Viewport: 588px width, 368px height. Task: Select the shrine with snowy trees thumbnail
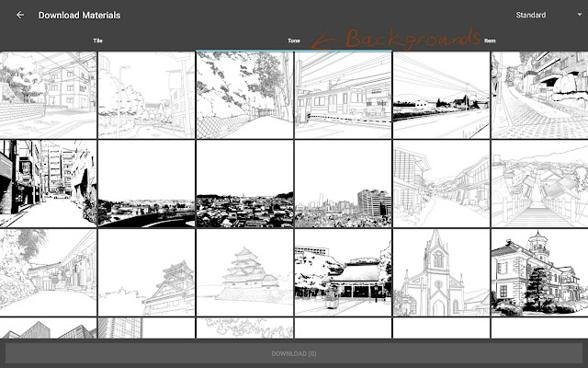(x=343, y=272)
